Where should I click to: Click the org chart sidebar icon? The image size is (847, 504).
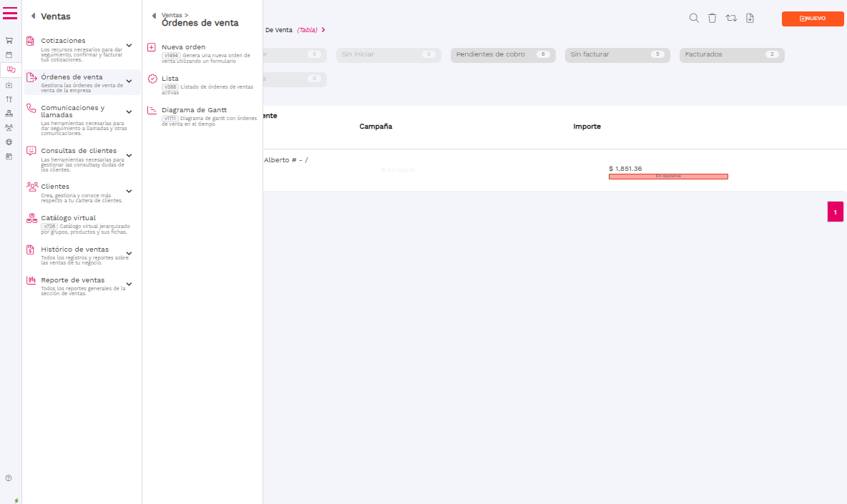pyautogui.click(x=9, y=113)
